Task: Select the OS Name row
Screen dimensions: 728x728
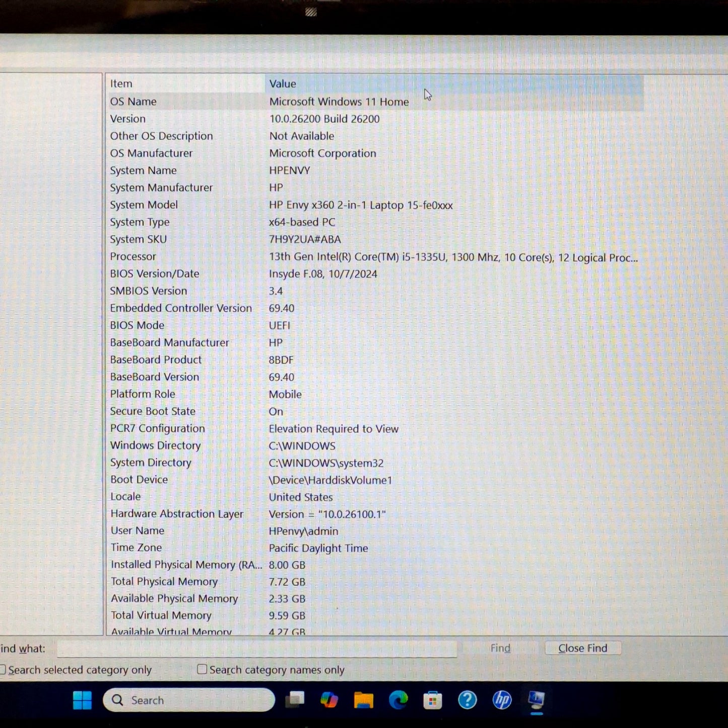Action: click(375, 101)
